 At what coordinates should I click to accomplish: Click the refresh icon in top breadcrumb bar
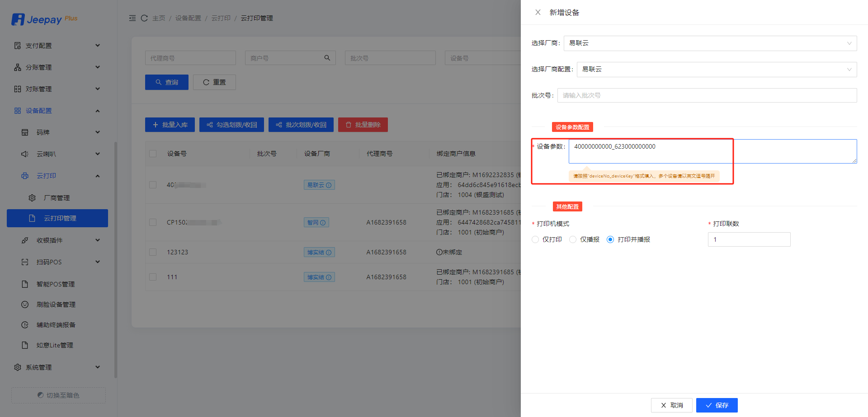(x=144, y=18)
